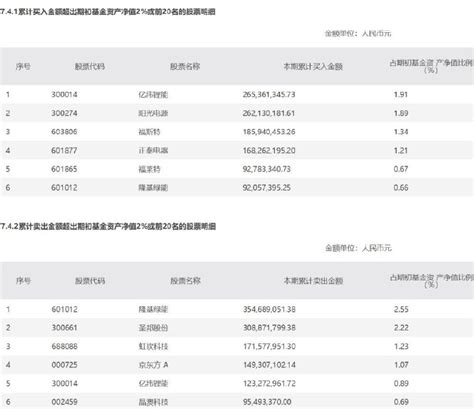Select the 1.21 percentage value
This screenshot has width=474, height=409.
coord(401,150)
